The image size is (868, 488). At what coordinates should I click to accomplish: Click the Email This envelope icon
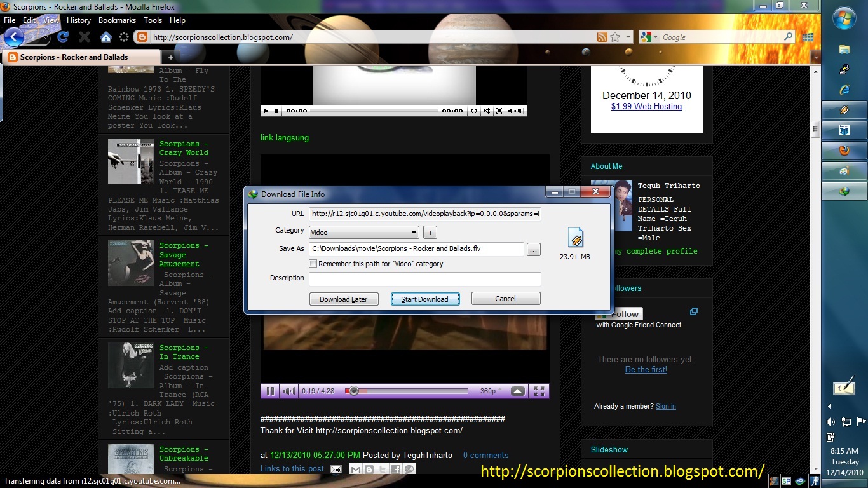click(336, 469)
